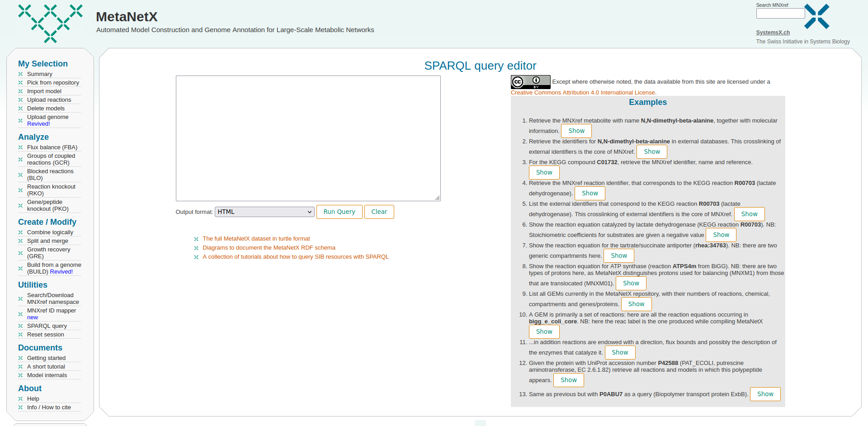The width and height of the screenshot is (868, 426).
Task: Show example 6 lactate dehydrogenase equation query
Action: tap(721, 235)
